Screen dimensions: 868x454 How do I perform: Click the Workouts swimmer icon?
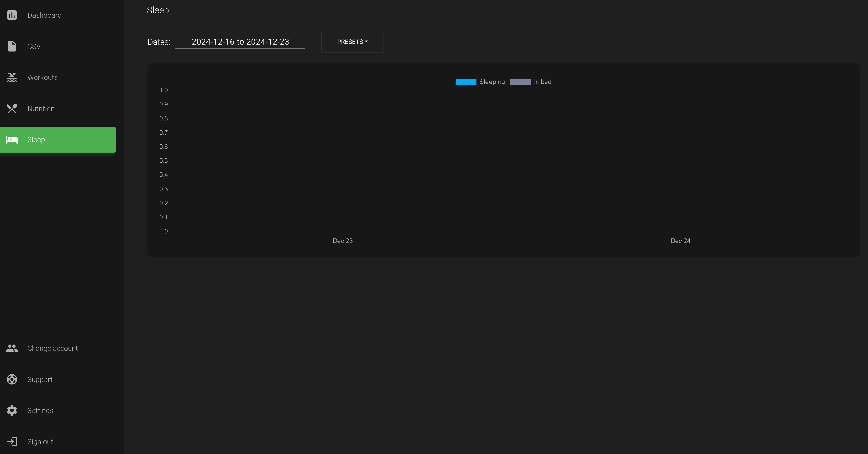12,77
